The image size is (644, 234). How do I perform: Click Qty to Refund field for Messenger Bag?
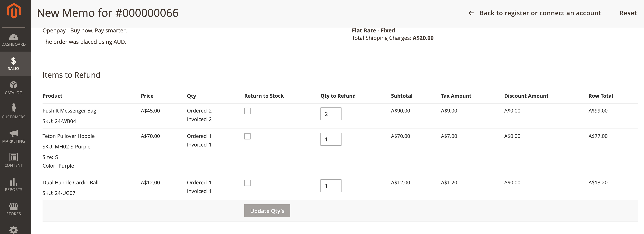tap(331, 114)
